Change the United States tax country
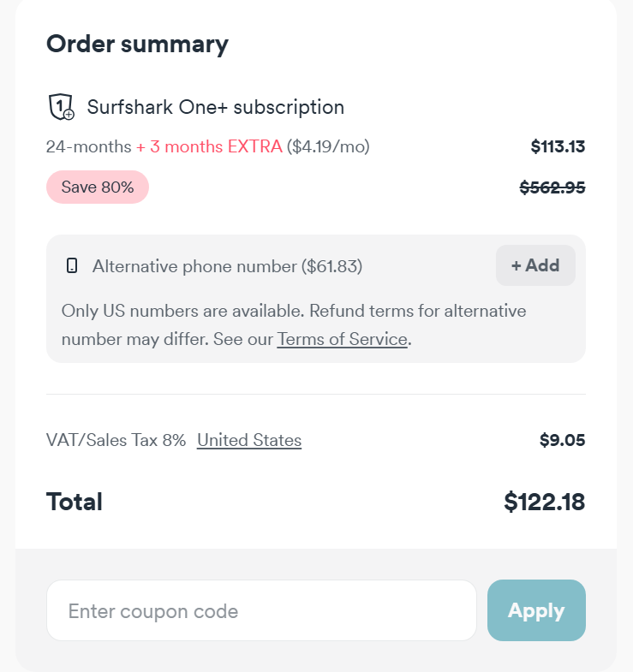The height and width of the screenshot is (672, 633). tap(249, 440)
